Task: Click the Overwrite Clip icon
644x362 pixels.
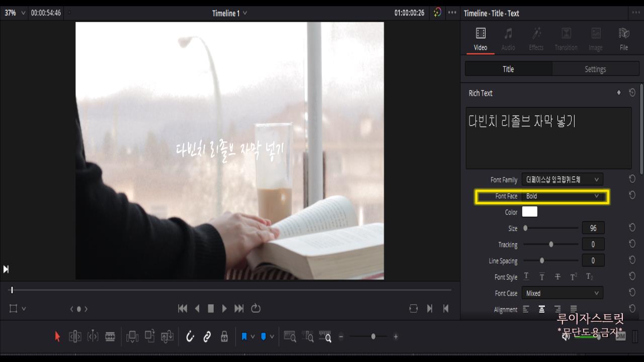Action: pyautogui.click(x=150, y=336)
